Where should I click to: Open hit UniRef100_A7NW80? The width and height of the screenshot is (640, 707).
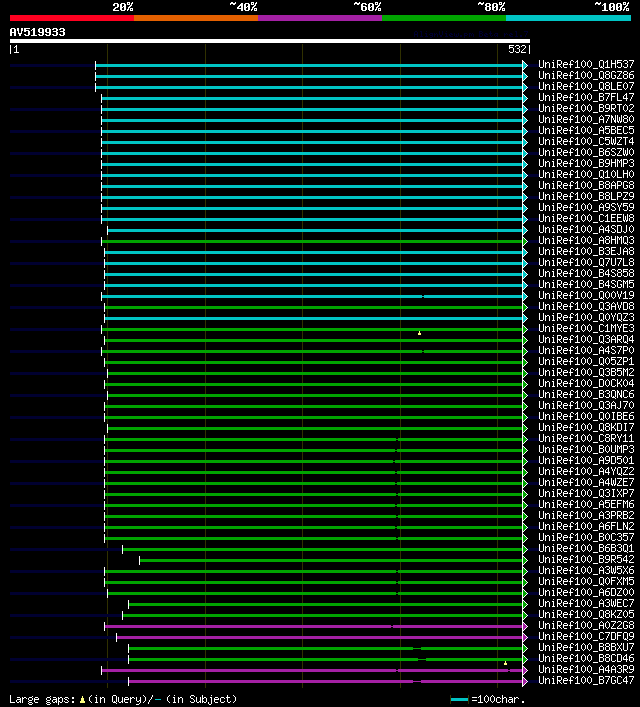click(x=586, y=119)
